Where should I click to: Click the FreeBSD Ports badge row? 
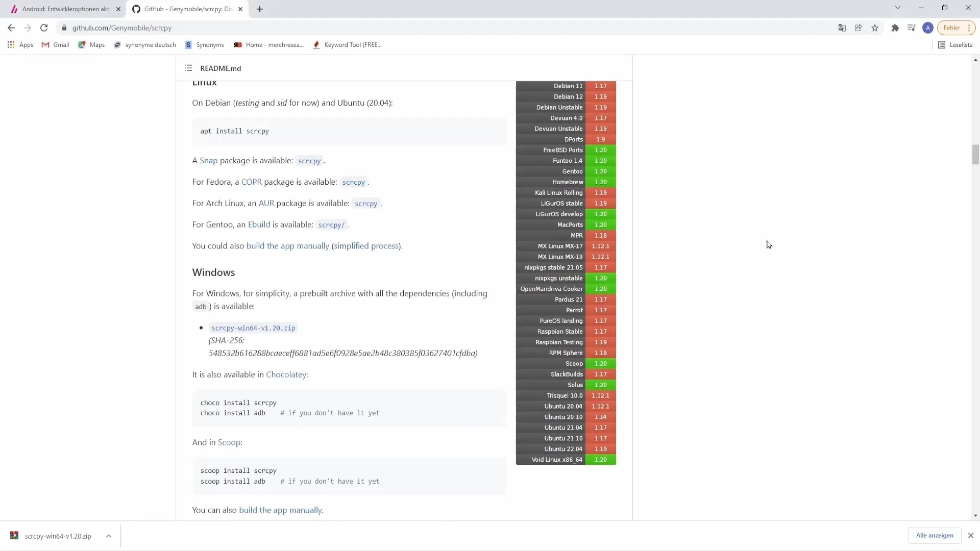pos(566,150)
